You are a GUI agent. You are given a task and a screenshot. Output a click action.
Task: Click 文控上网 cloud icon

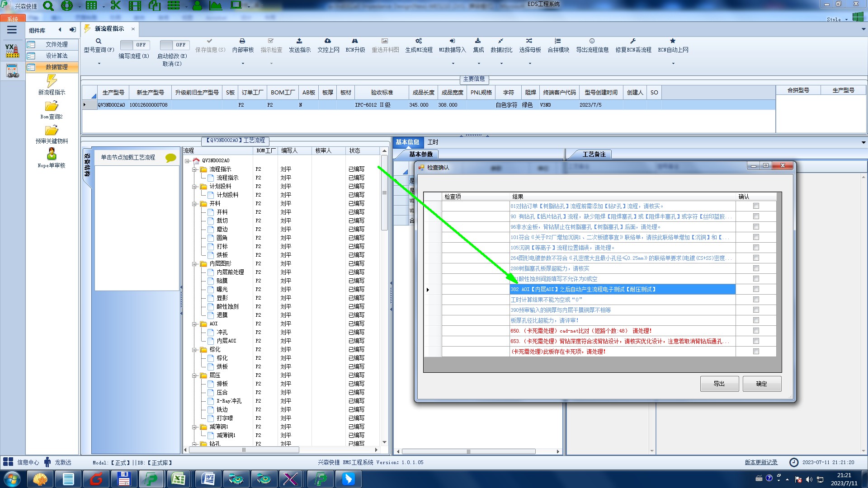point(328,41)
